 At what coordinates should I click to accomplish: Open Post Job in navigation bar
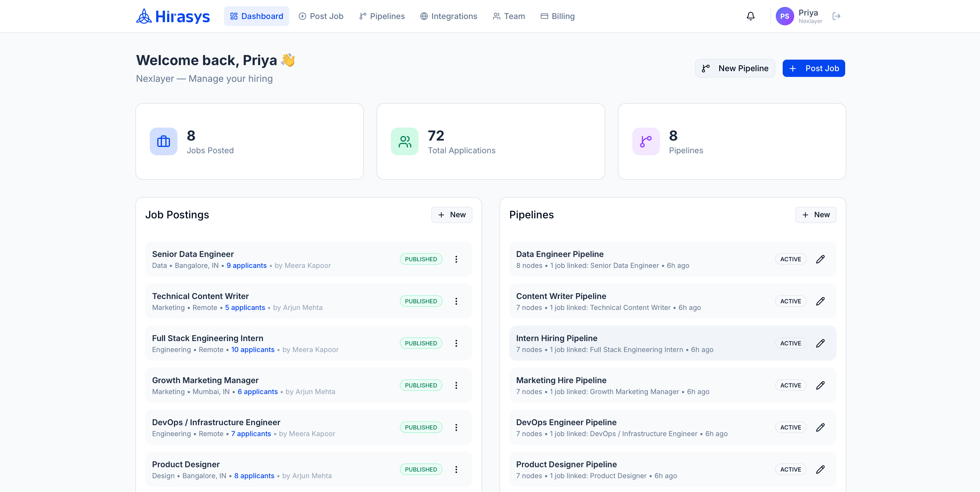[x=321, y=16]
